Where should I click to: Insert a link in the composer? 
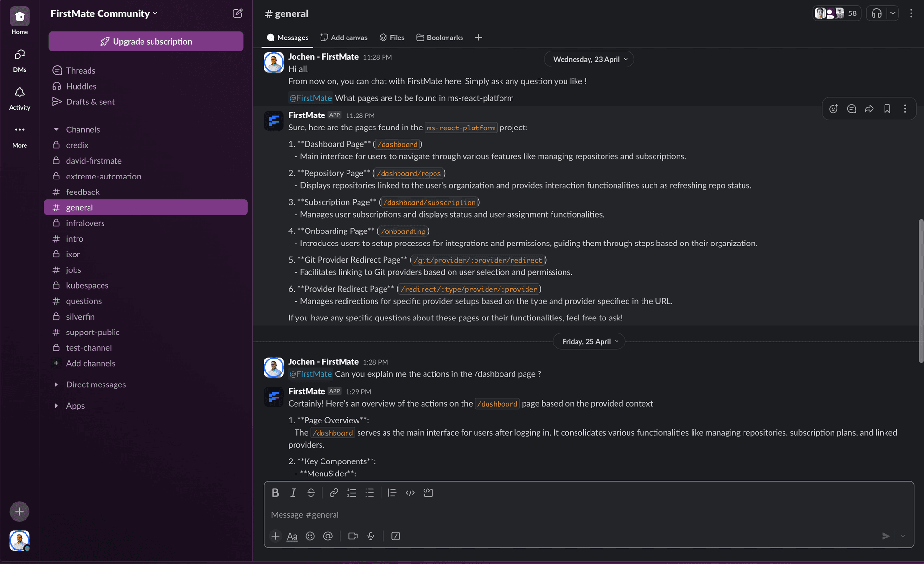pyautogui.click(x=334, y=493)
